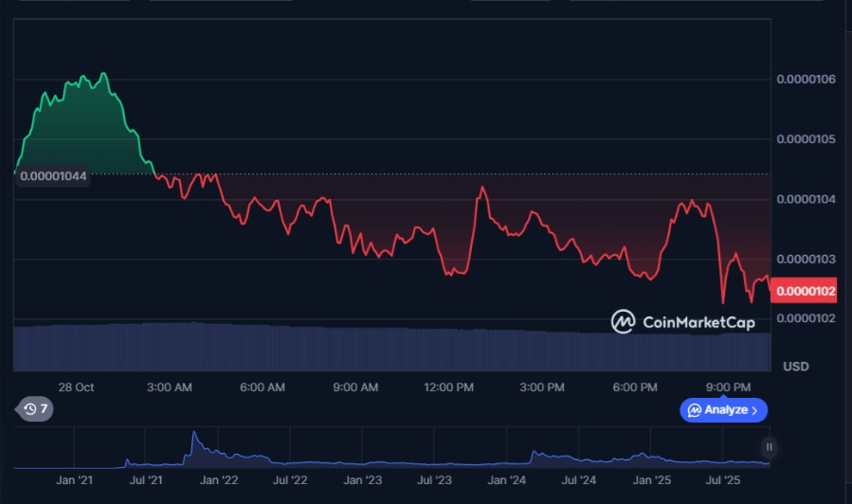
Task: Click the 0.0000106 y-axis label
Action: 806,80
